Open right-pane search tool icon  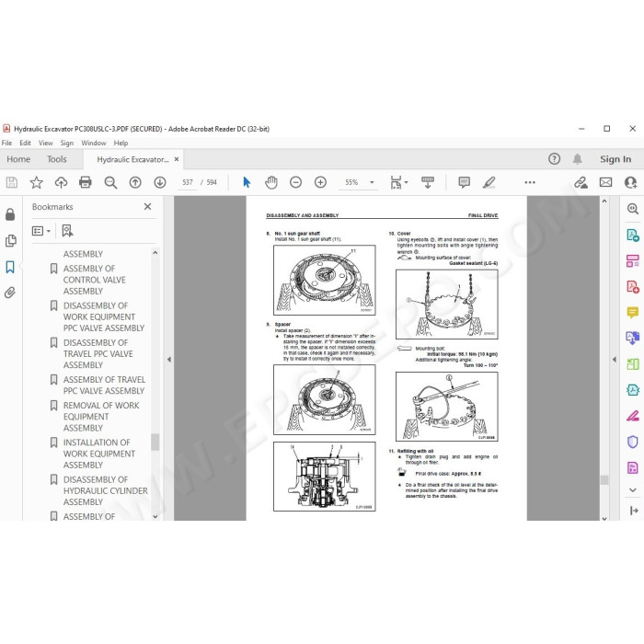click(x=633, y=209)
